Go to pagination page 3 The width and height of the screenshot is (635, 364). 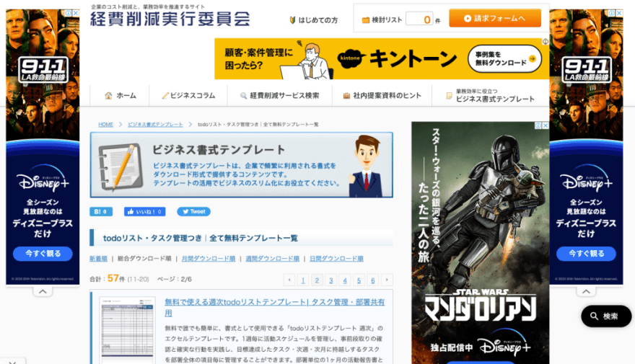coord(331,280)
